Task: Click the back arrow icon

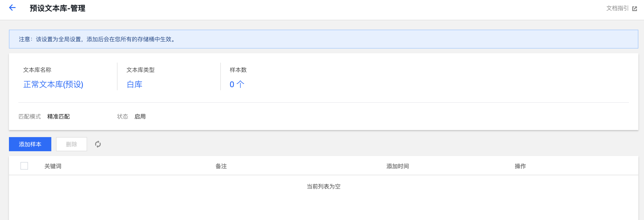Action: 12,8
